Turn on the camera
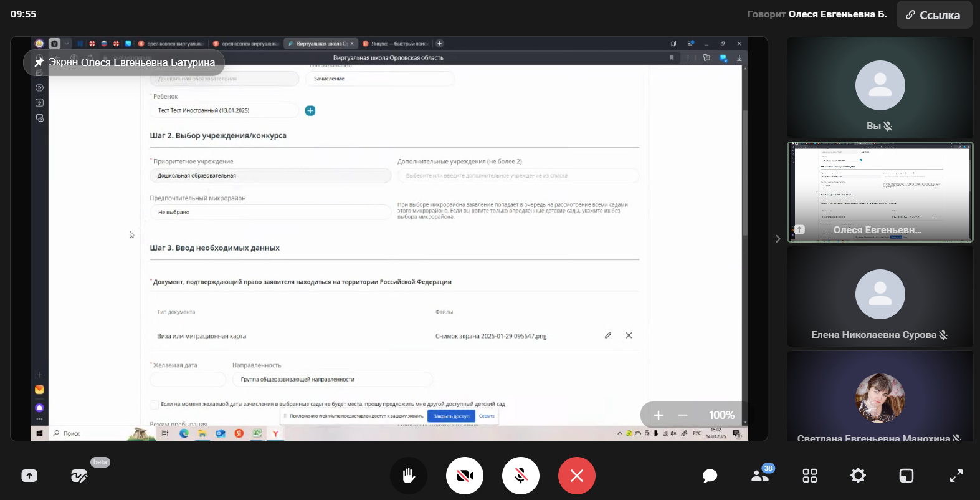The image size is (980, 500). click(x=465, y=476)
